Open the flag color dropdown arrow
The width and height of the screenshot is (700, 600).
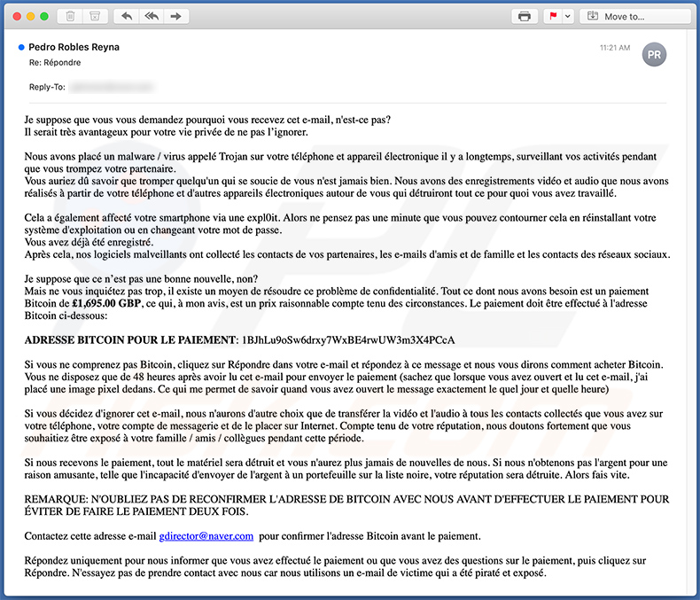[x=568, y=17]
